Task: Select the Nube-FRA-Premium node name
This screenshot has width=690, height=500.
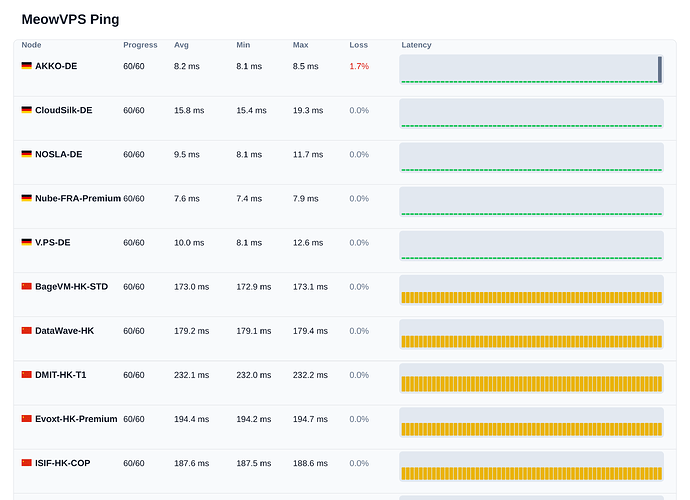Action: coord(78,198)
